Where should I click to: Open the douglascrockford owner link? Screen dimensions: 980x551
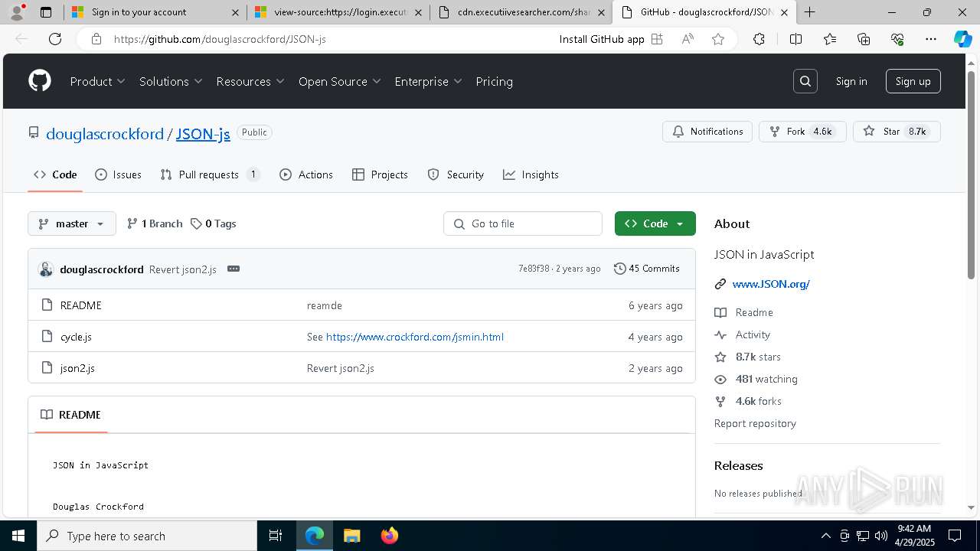pyautogui.click(x=105, y=134)
